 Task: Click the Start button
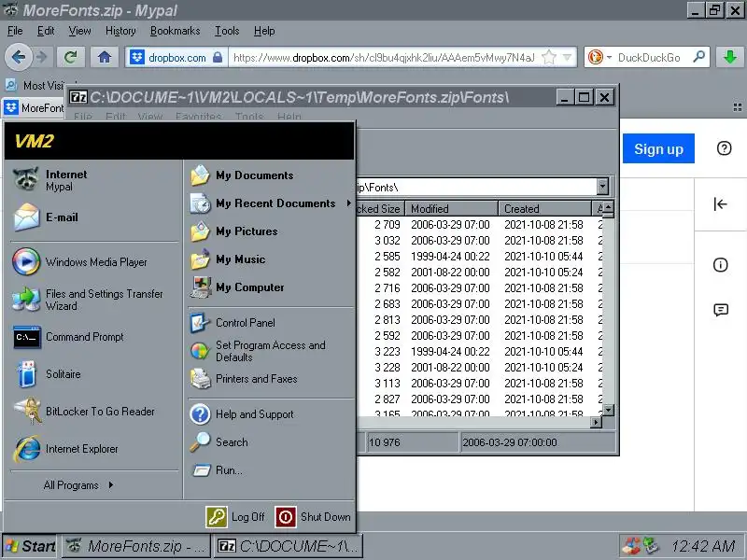click(31, 546)
